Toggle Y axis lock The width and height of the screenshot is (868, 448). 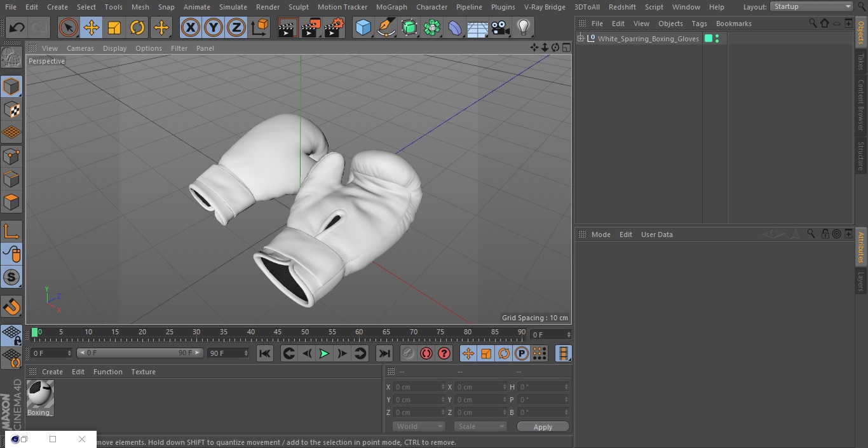tap(213, 27)
